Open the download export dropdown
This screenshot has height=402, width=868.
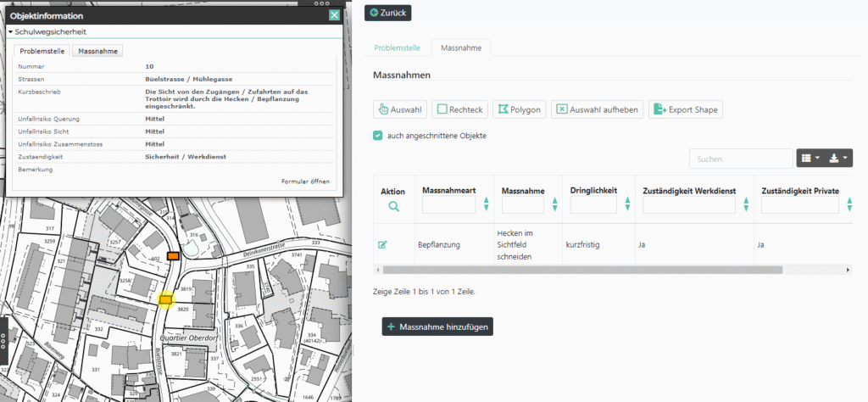click(x=838, y=158)
